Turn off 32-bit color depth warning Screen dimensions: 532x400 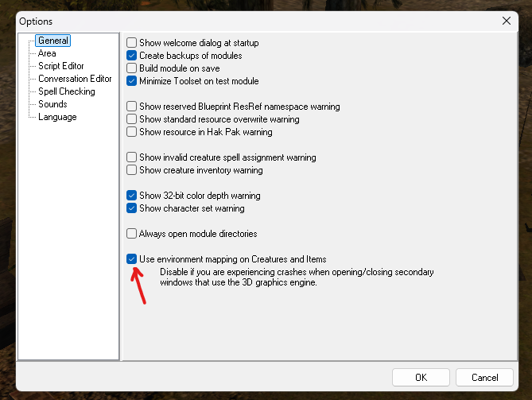(x=132, y=196)
